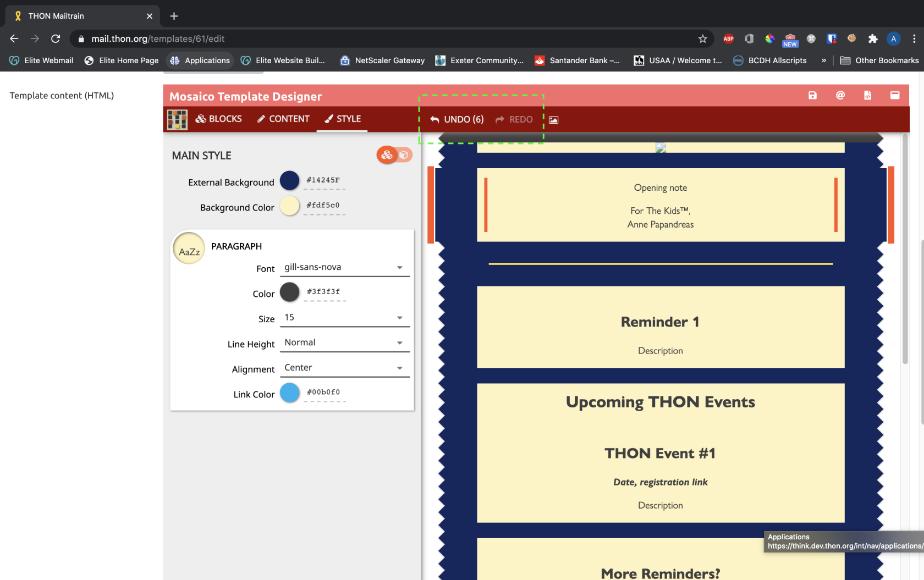The image size is (924, 580).
Task: Open the Santander Bank bookmark
Action: click(x=577, y=60)
